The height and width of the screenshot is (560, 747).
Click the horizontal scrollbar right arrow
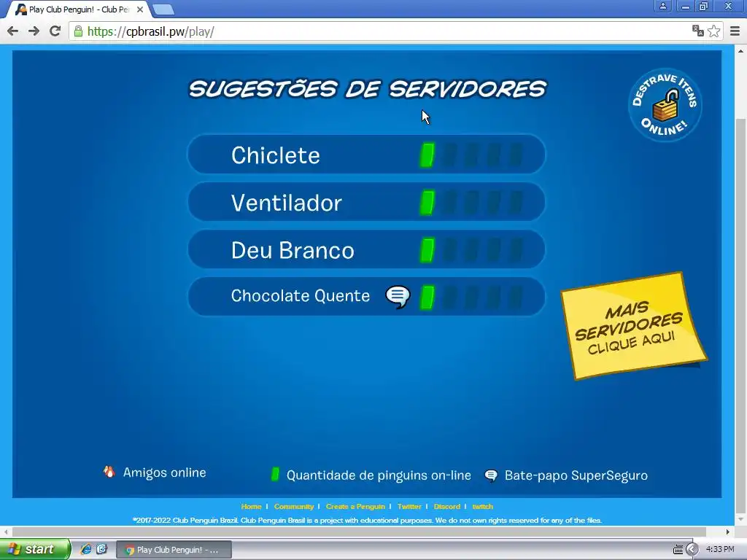727,532
